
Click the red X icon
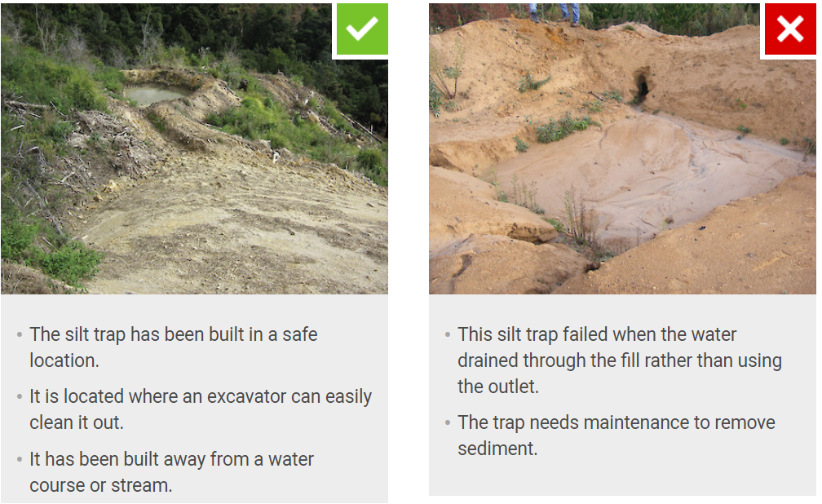pyautogui.click(x=790, y=29)
